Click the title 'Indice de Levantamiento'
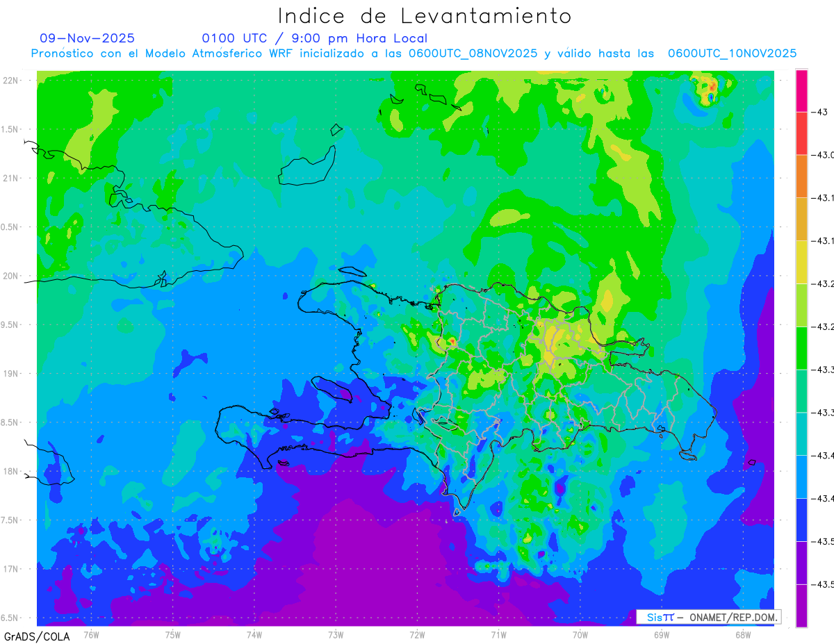The image size is (834, 644). (425, 15)
